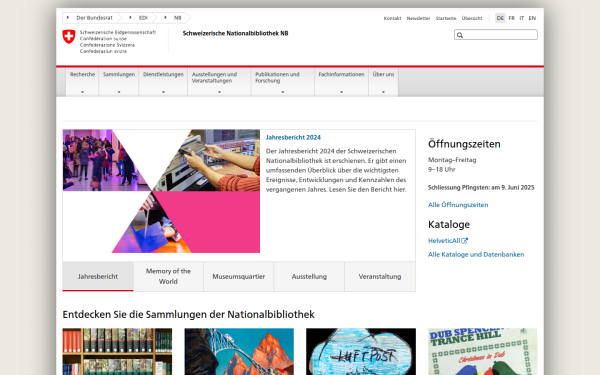Expand the Dienstleistungen menu
600x375 pixels.
(163, 82)
